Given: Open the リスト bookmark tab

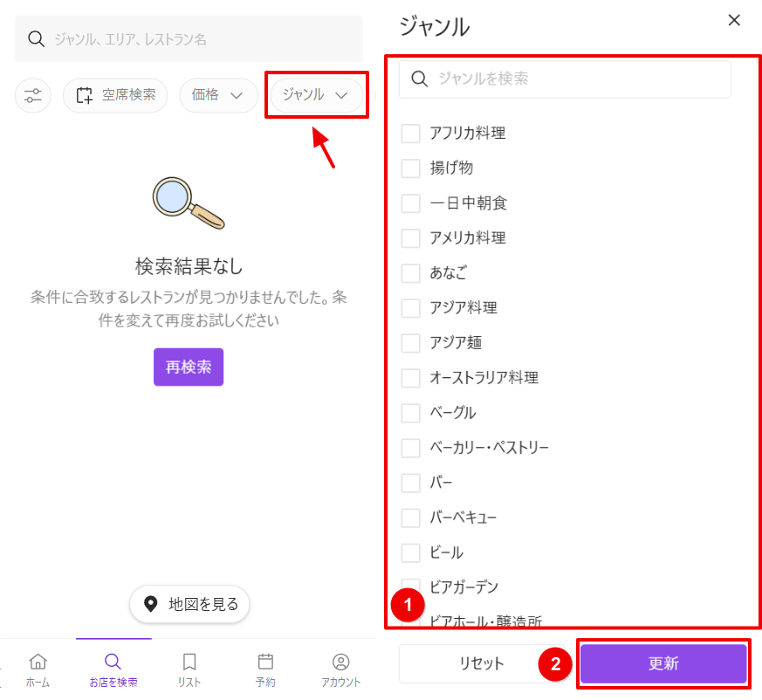Looking at the screenshot, I should pyautogui.click(x=189, y=669).
